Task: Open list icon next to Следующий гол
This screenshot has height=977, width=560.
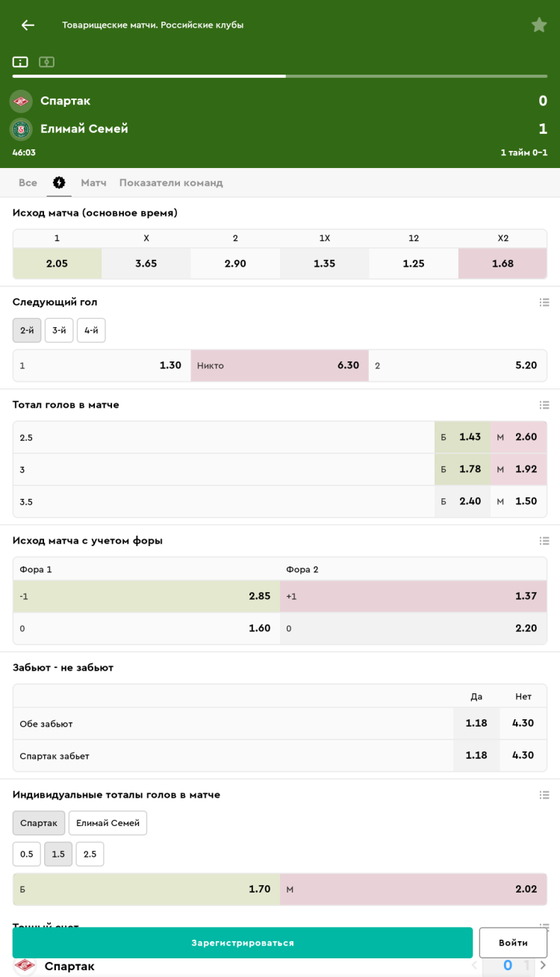Action: click(x=544, y=303)
